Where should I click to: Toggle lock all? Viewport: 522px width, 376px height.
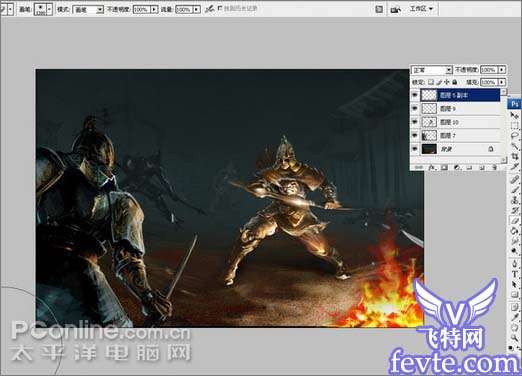455,82
